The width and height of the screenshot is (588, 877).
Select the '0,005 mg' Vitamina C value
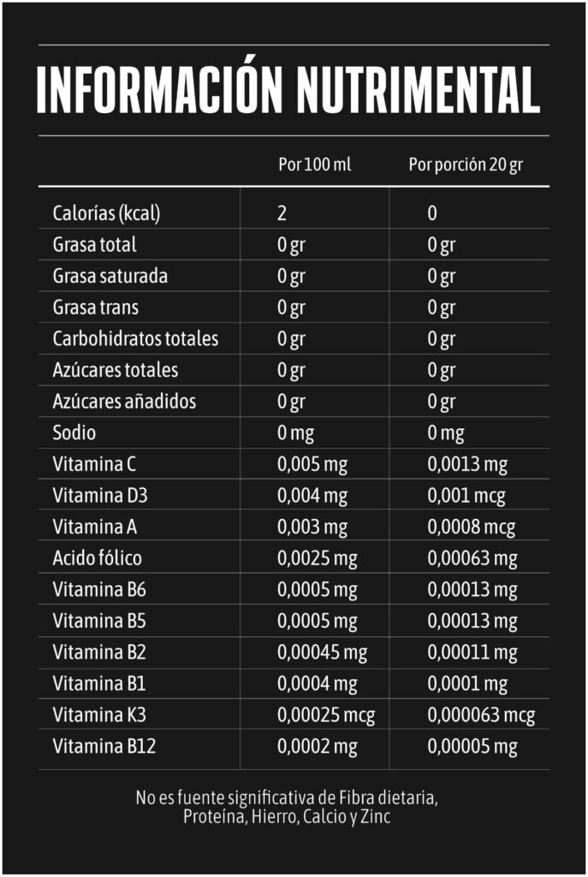pos(312,465)
